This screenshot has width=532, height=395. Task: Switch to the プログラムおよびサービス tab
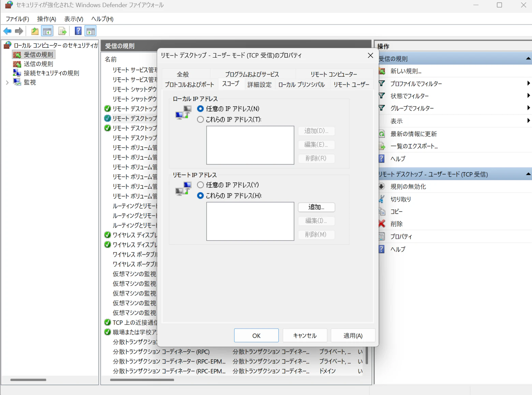click(x=252, y=74)
